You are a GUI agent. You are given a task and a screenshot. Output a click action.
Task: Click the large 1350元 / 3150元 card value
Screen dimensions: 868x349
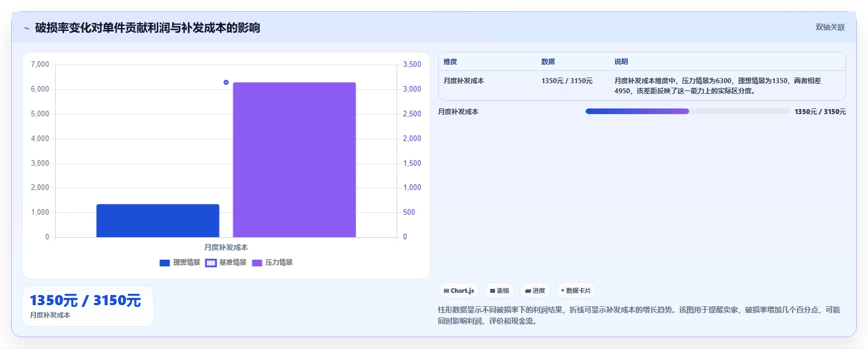85,301
